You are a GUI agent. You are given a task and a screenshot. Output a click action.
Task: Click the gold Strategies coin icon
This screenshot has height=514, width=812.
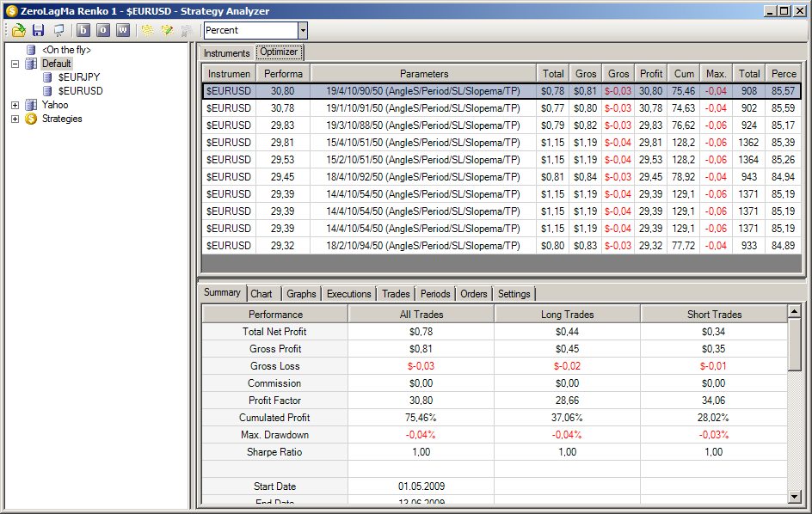(31, 119)
